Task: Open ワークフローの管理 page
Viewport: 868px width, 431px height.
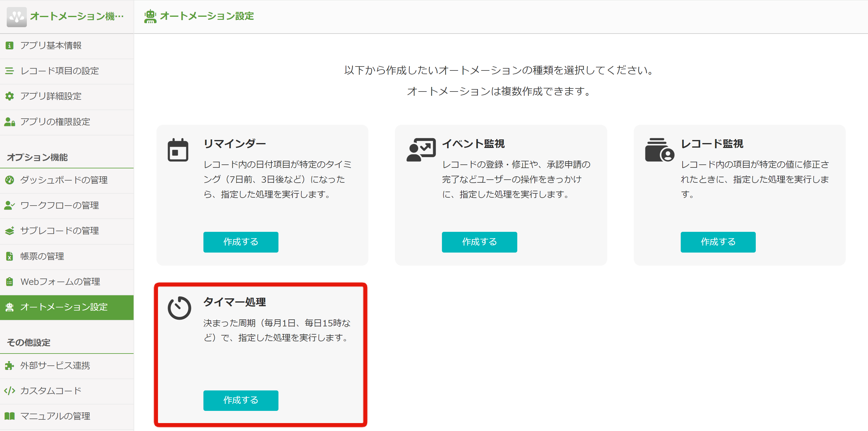Action: [x=67, y=205]
